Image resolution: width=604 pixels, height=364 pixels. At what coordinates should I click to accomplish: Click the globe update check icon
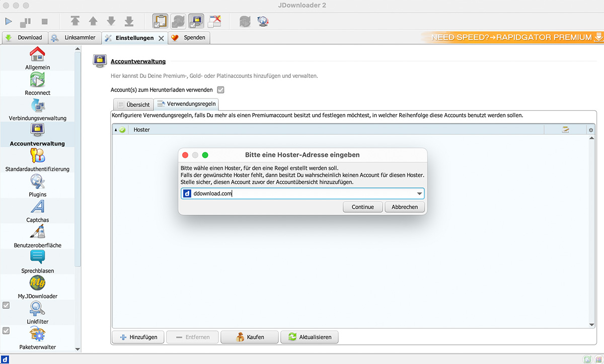point(262,21)
